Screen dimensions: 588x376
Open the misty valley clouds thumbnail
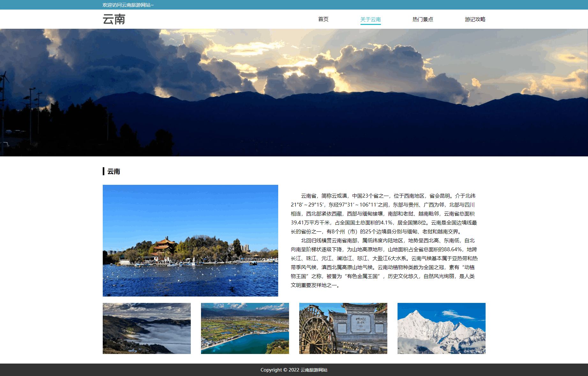tap(147, 328)
